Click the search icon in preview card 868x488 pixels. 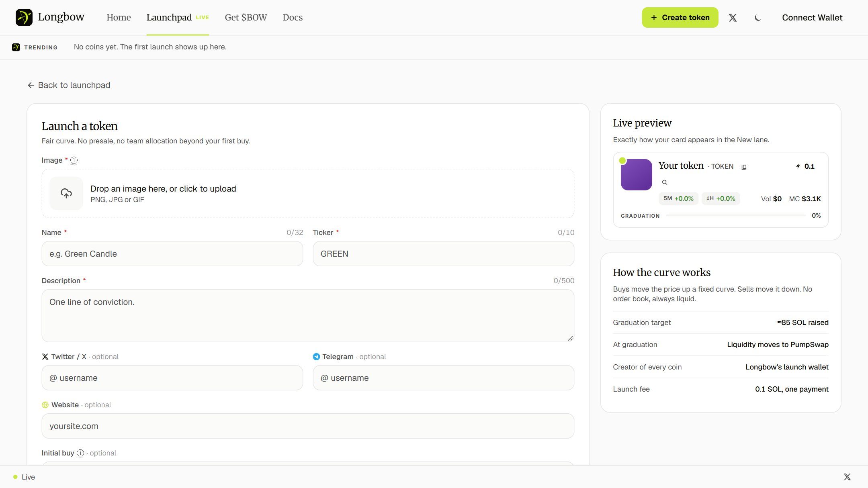click(x=665, y=182)
